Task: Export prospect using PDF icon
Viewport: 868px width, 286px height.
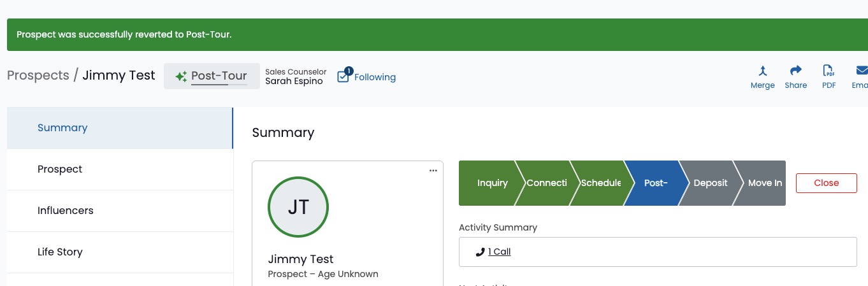Action: click(828, 71)
